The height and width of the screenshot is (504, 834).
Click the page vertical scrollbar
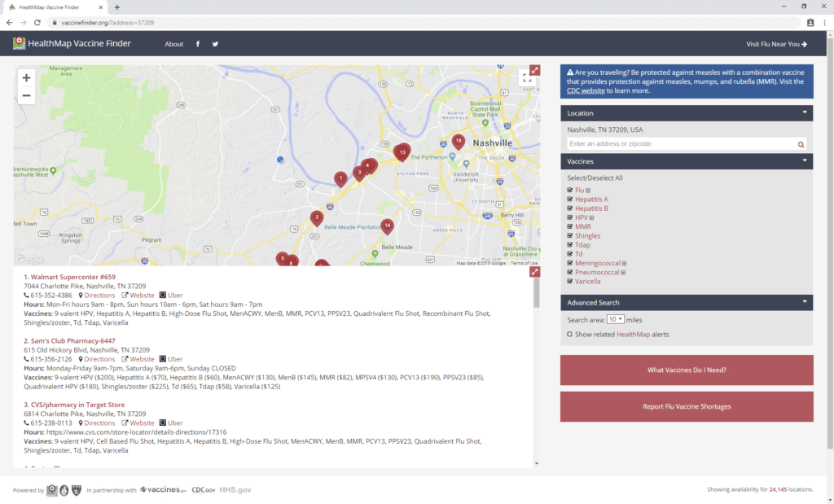pos(830,244)
